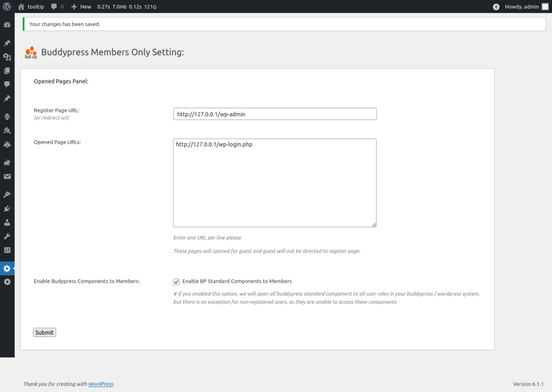Focus the Register Page URL input field
The width and height of the screenshot is (552, 392).
click(274, 114)
